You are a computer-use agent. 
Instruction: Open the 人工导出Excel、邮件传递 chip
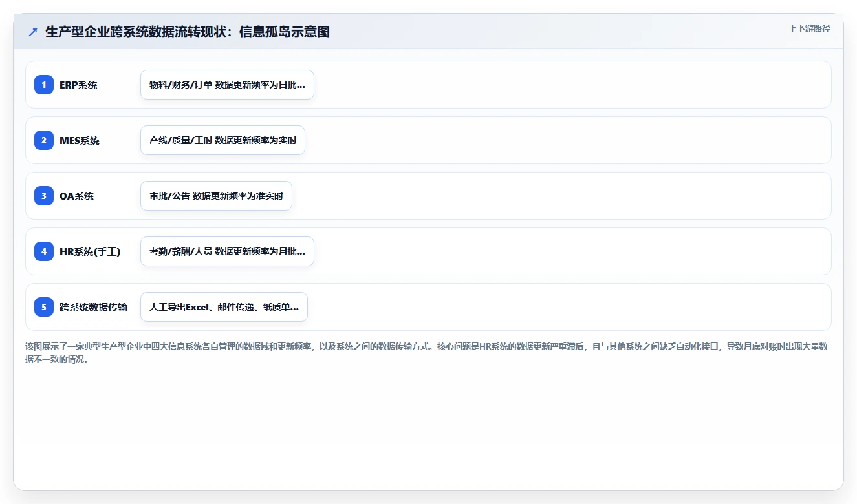coord(224,307)
